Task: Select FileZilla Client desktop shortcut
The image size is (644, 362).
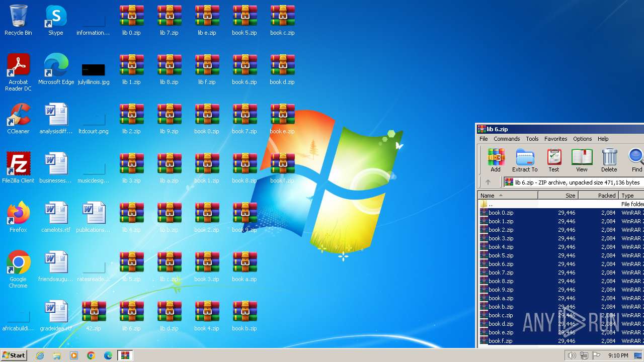Action: (18, 168)
